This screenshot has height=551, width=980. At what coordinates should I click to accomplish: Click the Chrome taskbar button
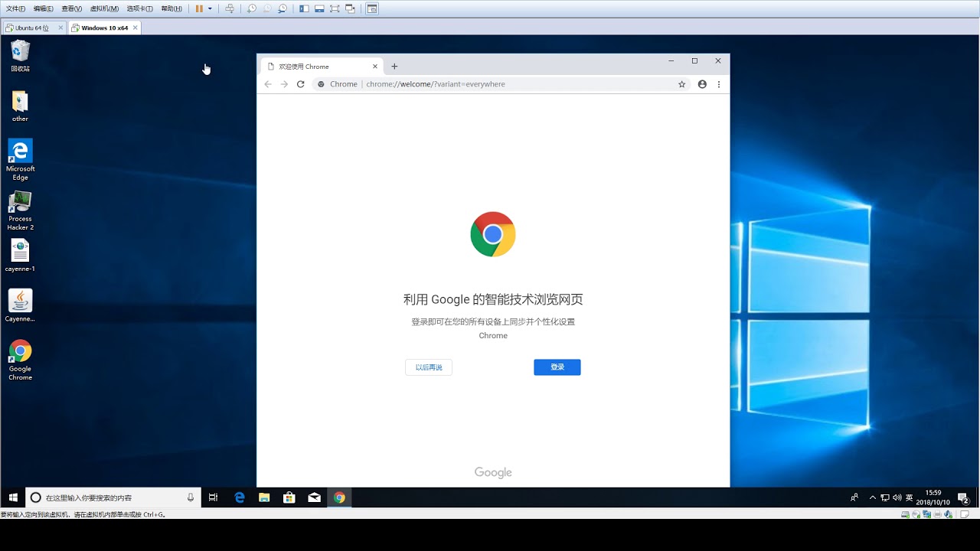pyautogui.click(x=339, y=497)
